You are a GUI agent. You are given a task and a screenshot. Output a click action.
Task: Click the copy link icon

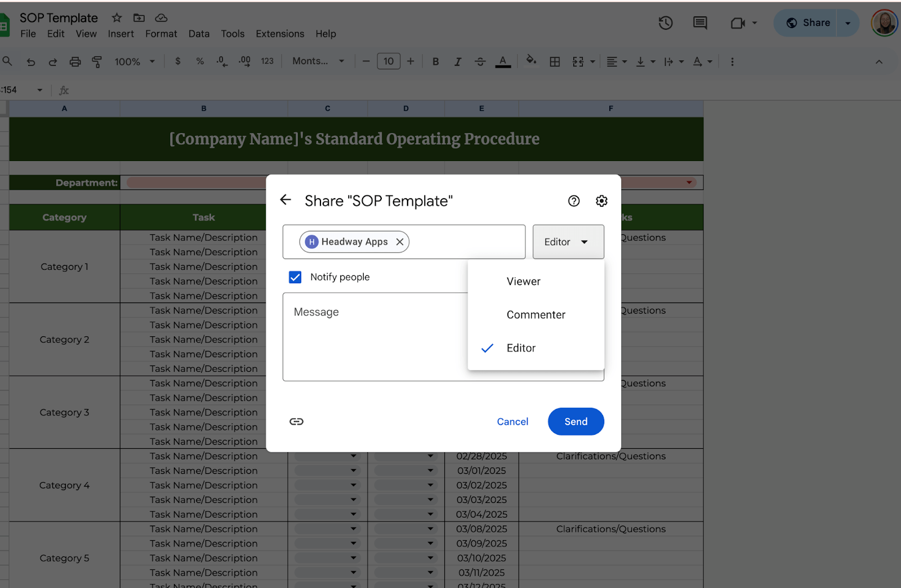point(296,422)
